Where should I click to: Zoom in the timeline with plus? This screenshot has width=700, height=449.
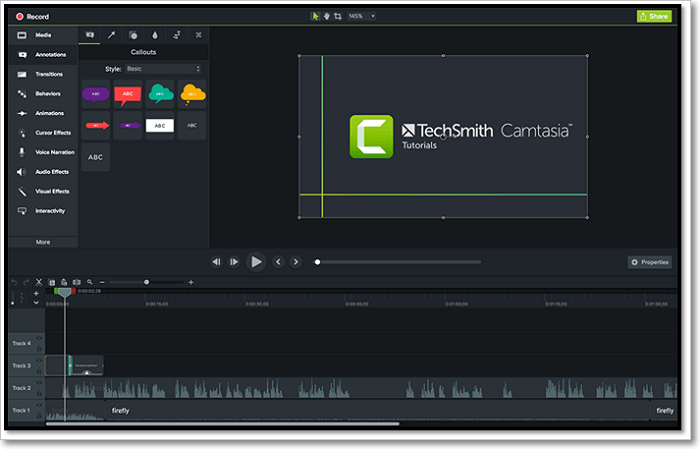191,282
